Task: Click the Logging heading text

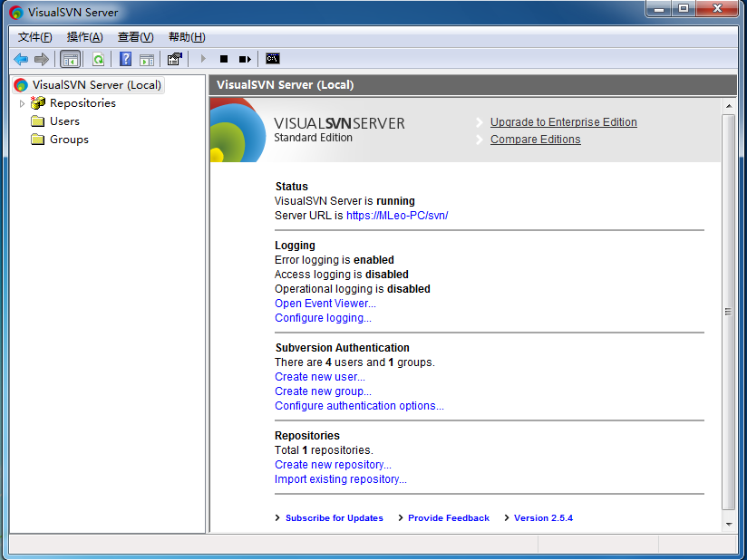Action: coord(295,246)
